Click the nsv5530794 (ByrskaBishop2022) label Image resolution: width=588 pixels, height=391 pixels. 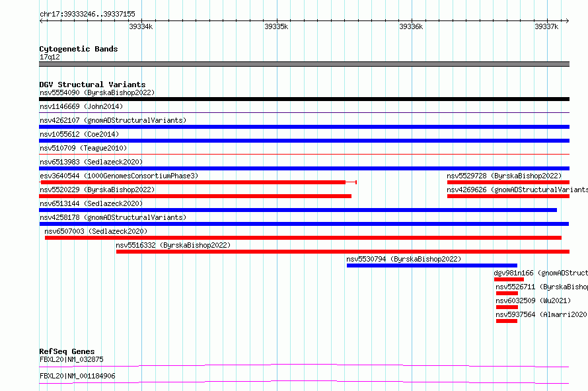coord(404,259)
